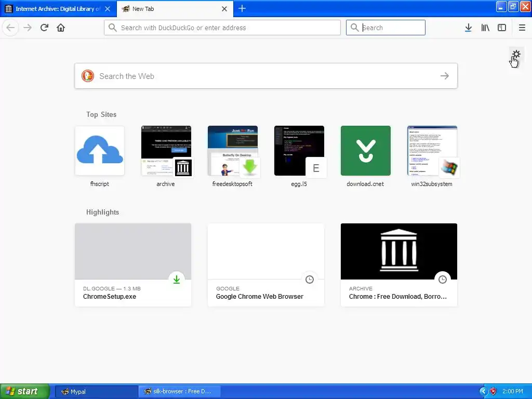The image size is (532, 399).
Task: Close the Internet Archive tab
Action: pos(108,9)
